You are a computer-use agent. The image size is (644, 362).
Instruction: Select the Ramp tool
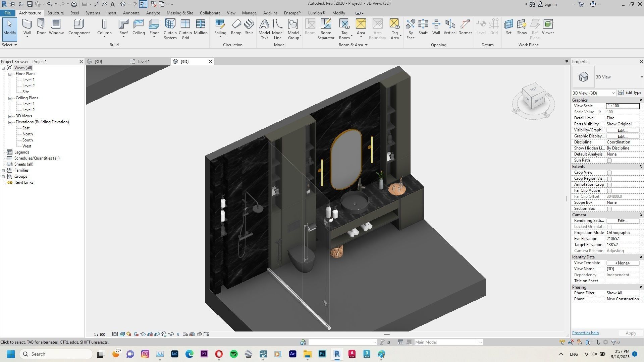pos(236,27)
